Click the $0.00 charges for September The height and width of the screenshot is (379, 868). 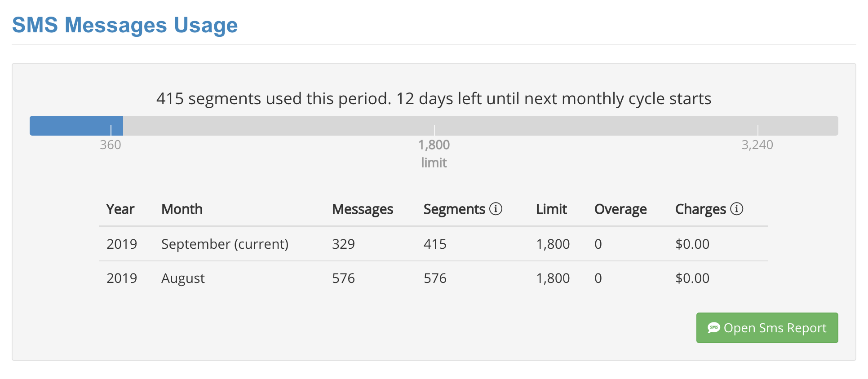692,244
